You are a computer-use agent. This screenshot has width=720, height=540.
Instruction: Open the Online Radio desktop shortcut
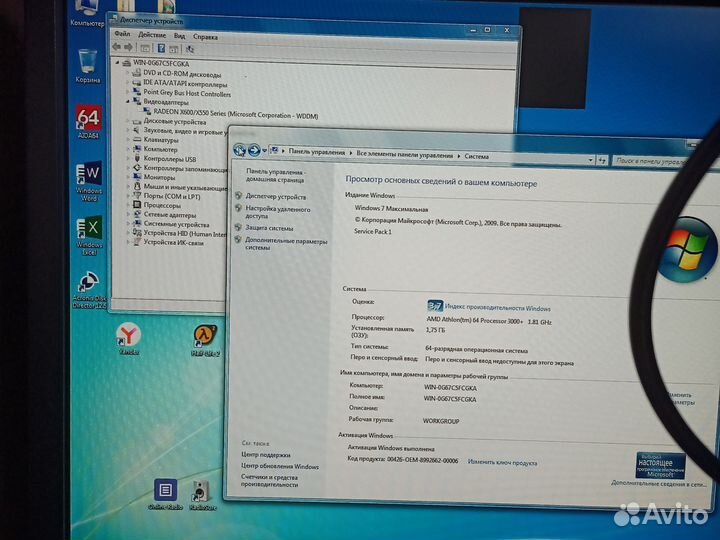pyautogui.click(x=164, y=490)
